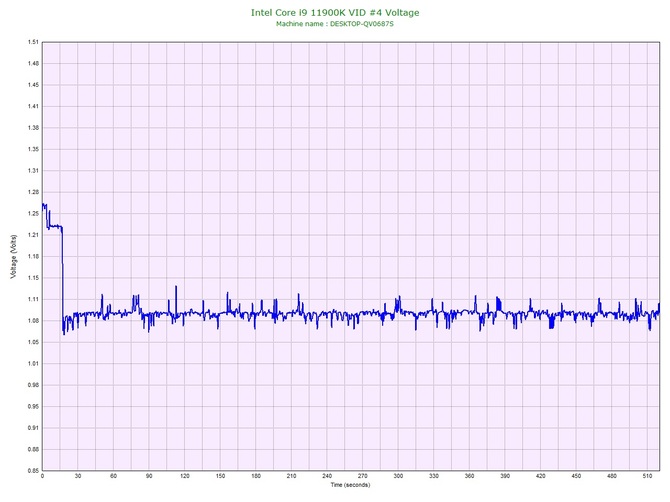Click the 1.45 y-axis value
670x502 pixels.
tap(33, 85)
